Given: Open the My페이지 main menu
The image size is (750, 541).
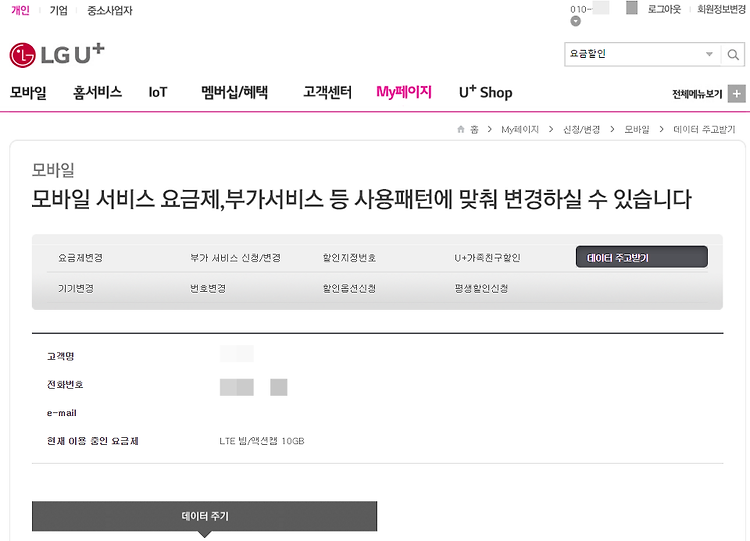Looking at the screenshot, I should 404,92.
